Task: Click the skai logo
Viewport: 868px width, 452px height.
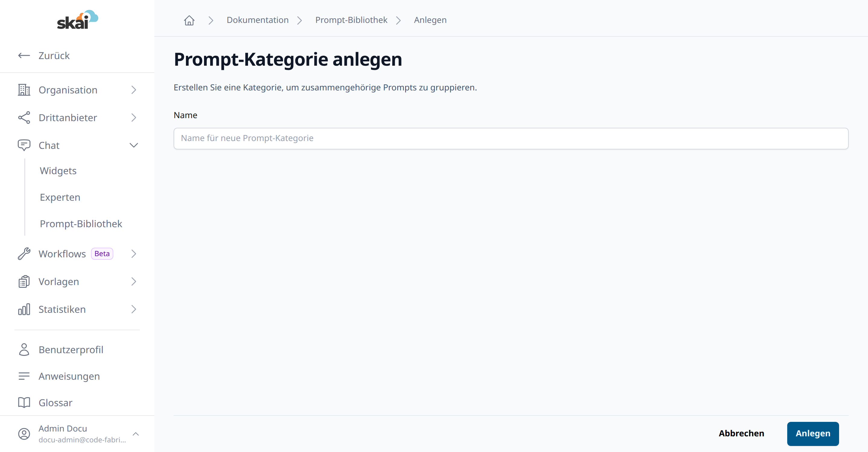Action: coord(77,20)
